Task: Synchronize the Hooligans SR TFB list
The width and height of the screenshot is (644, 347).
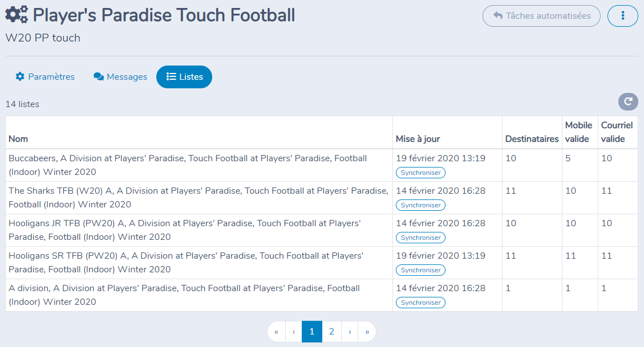Action: 420,270
